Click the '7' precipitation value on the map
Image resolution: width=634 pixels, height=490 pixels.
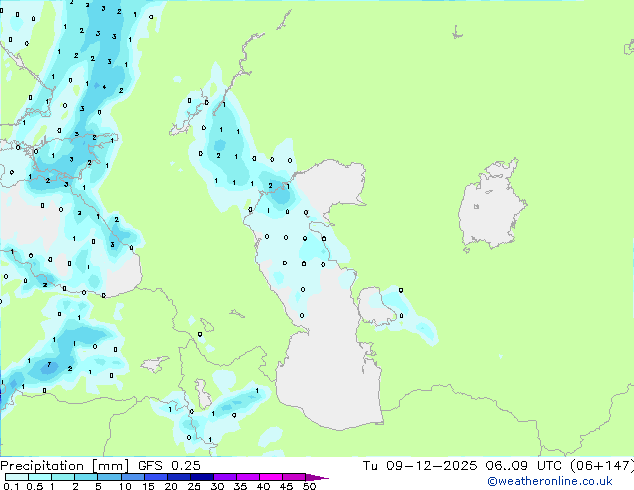[x=49, y=365]
